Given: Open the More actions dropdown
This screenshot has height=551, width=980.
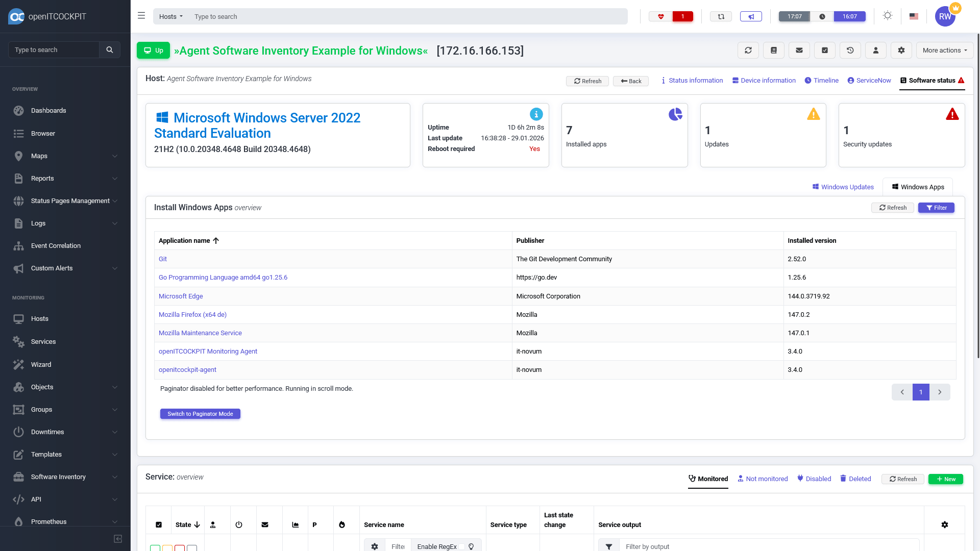Looking at the screenshot, I should pyautogui.click(x=944, y=51).
